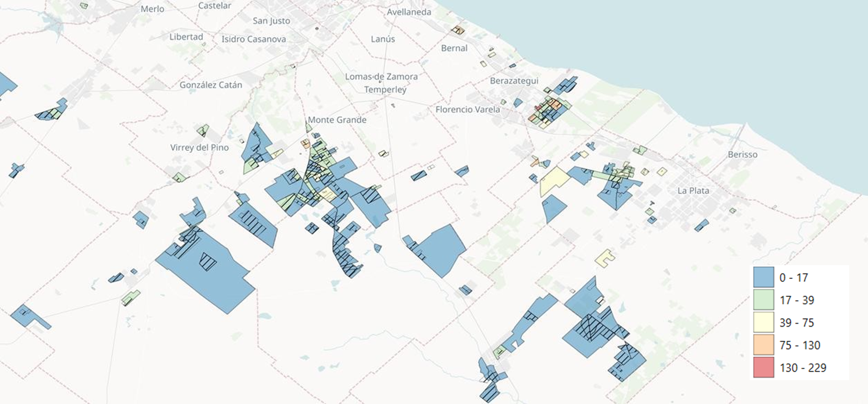
Task: Click the Berazategui place name
Action: (x=514, y=81)
